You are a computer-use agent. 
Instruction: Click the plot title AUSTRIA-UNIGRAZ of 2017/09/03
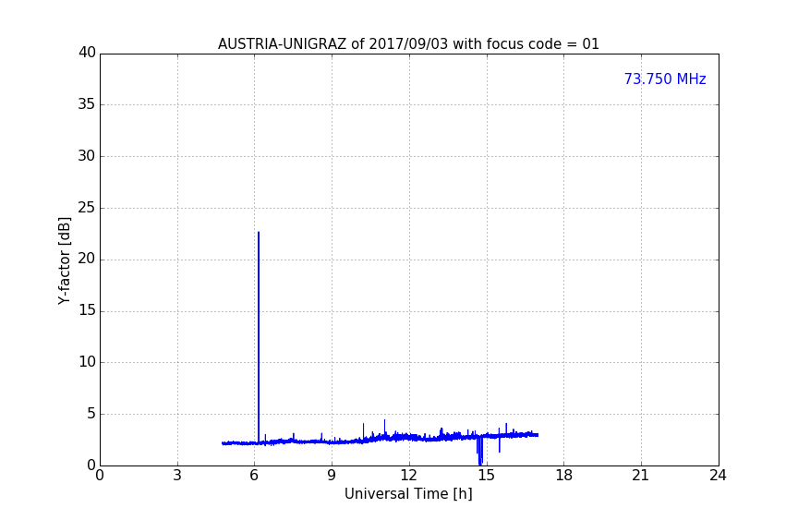pyautogui.click(x=408, y=44)
